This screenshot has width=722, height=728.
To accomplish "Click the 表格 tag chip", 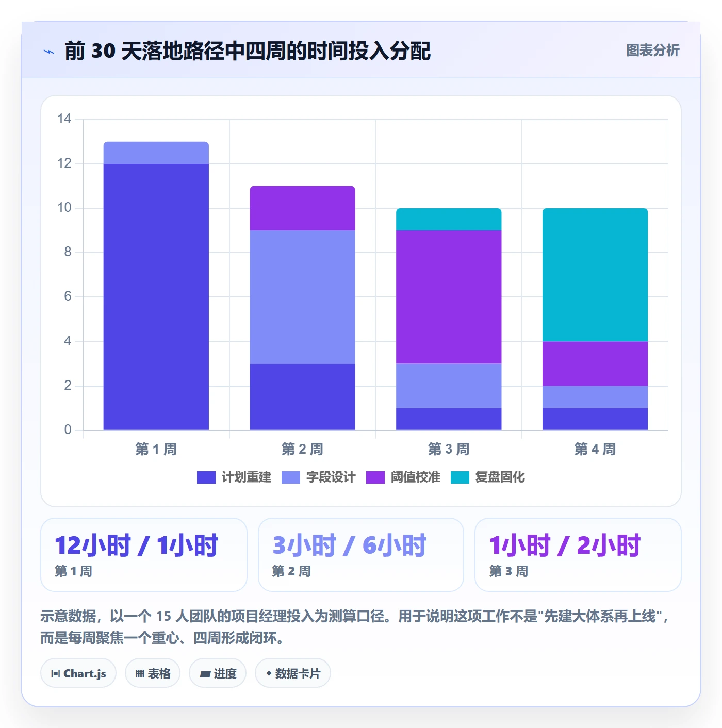I will coord(153,673).
